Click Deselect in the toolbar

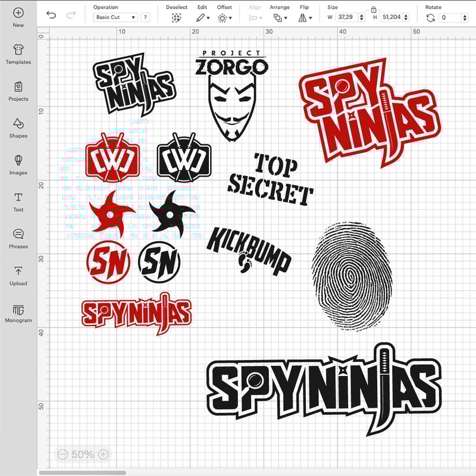[x=176, y=18]
